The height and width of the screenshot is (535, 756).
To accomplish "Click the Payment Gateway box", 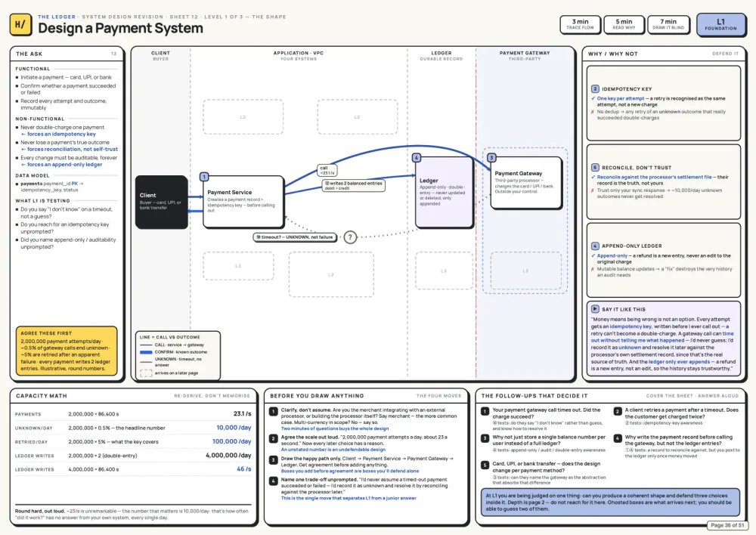I will 526,183.
